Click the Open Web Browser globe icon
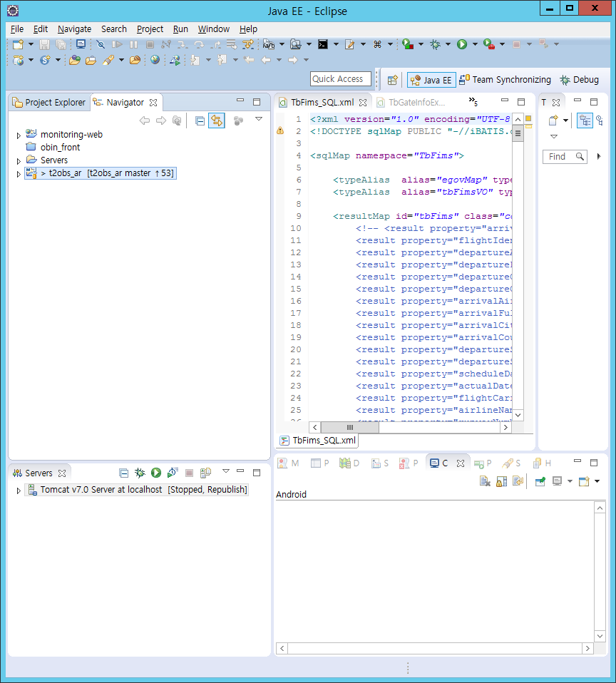Image resolution: width=616 pixels, height=683 pixels. click(155, 60)
